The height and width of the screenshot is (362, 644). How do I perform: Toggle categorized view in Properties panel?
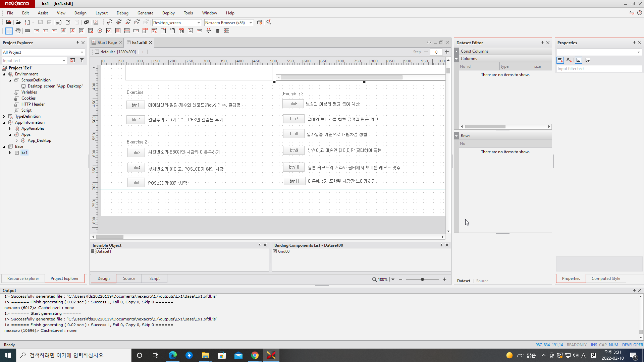560,60
